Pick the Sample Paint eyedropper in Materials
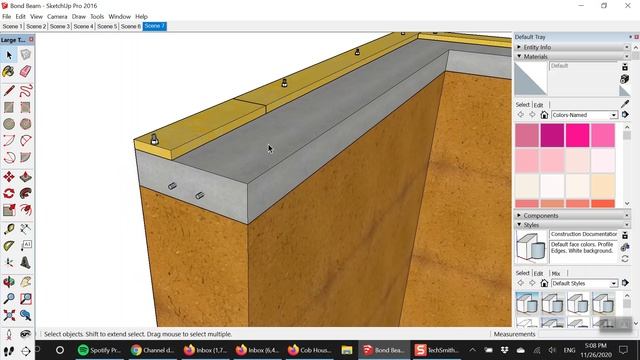This screenshot has width=640, height=360. [625, 104]
